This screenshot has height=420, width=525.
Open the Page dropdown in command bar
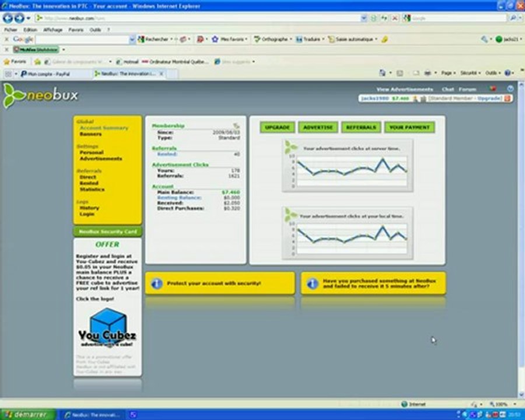(x=447, y=73)
